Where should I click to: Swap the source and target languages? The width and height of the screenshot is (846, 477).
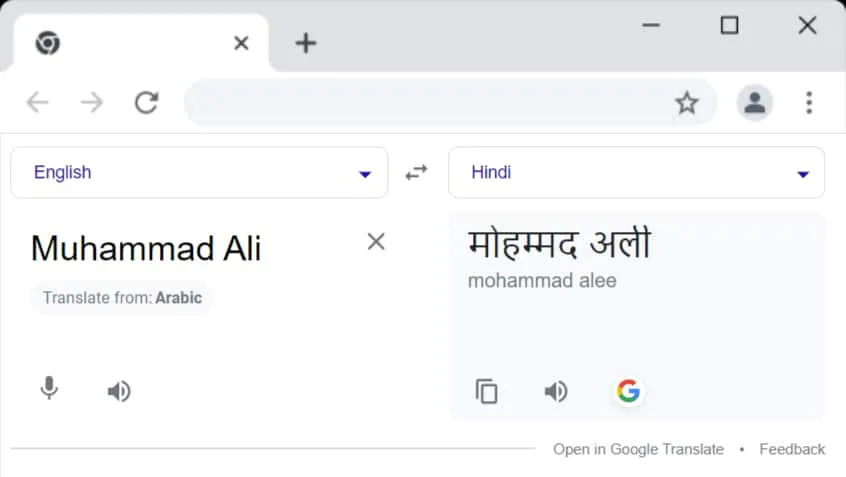click(x=416, y=172)
